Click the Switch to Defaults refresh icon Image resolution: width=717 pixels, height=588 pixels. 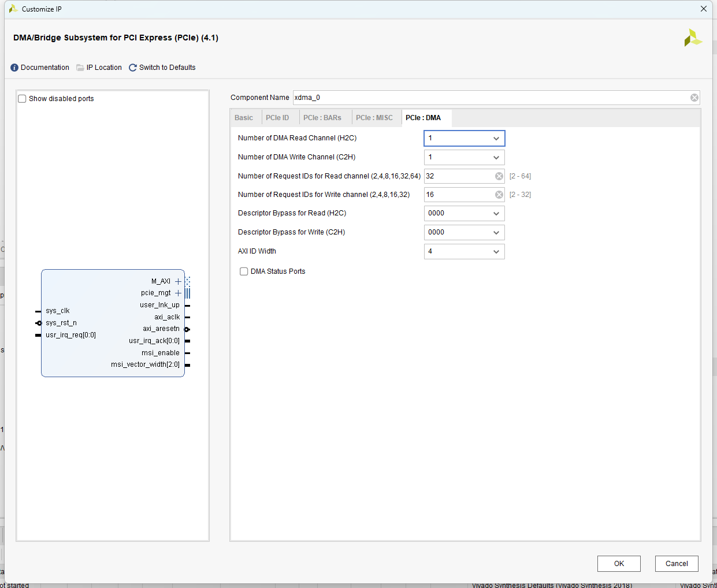[x=133, y=68]
